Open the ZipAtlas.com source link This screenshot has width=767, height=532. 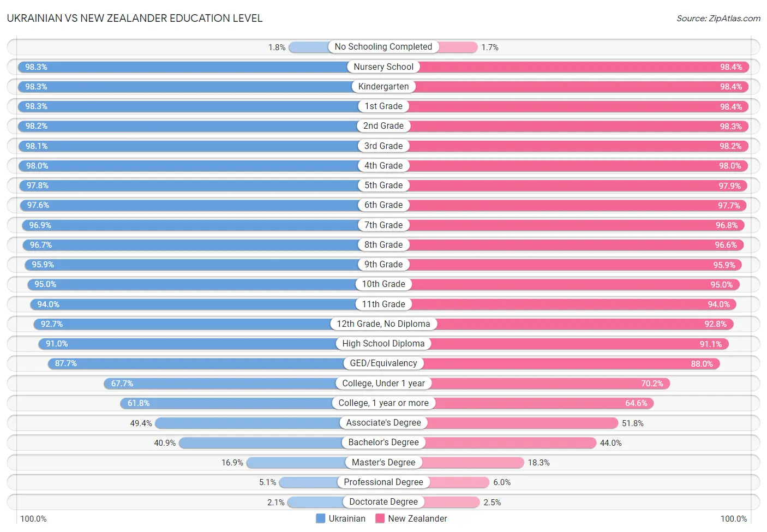point(734,19)
